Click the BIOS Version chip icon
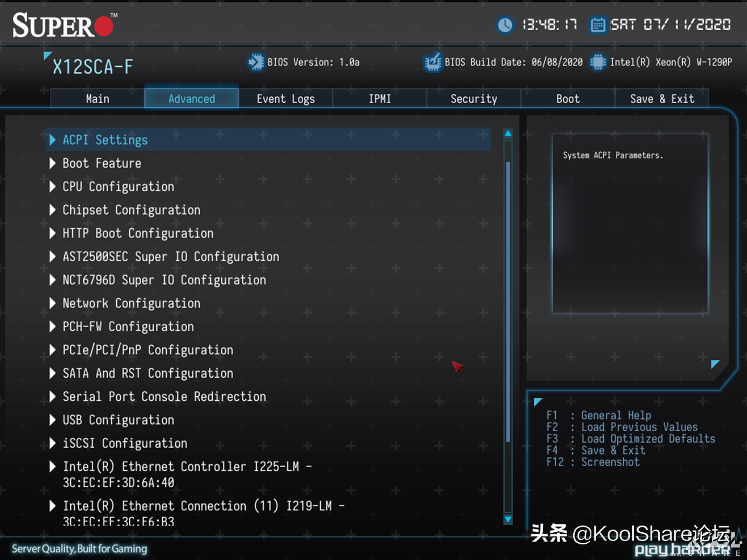Image resolution: width=747 pixels, height=560 pixels. 256,62
